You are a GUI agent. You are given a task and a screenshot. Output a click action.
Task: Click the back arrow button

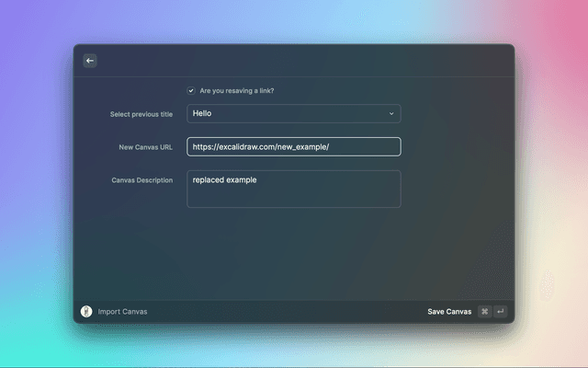(x=90, y=61)
